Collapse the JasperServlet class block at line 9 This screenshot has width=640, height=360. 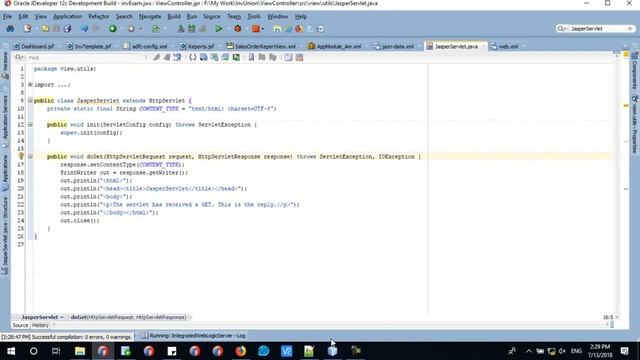coord(30,101)
